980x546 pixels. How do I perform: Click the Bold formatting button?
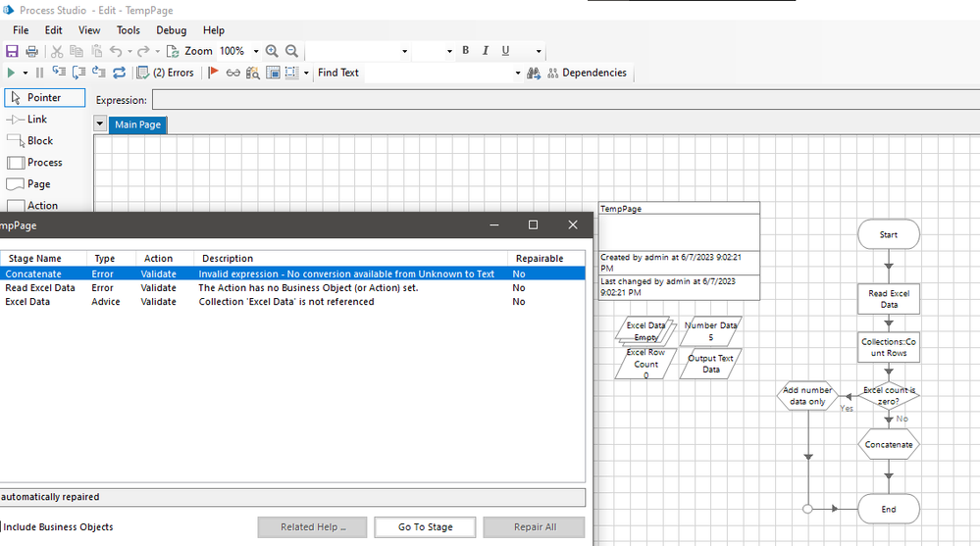[x=466, y=51]
